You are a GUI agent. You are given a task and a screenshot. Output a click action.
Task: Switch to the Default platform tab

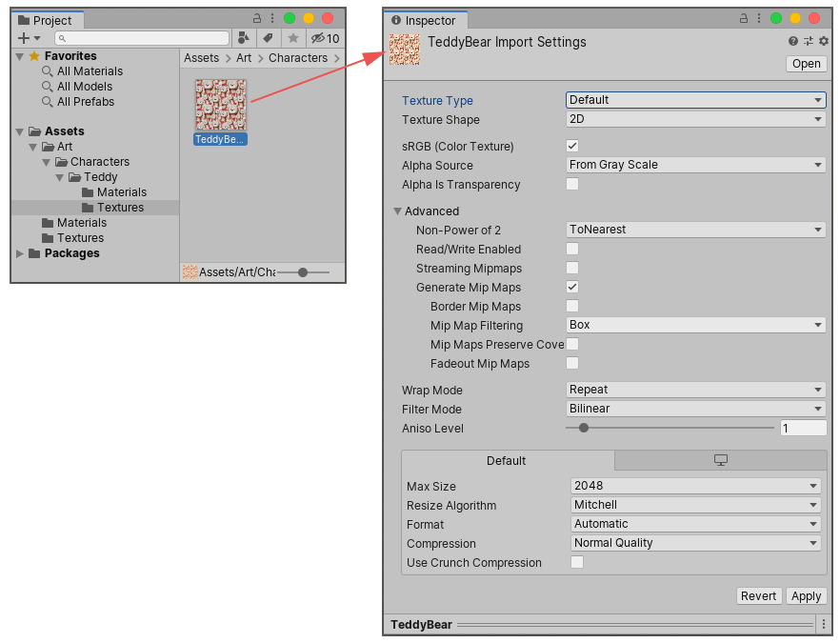[507, 460]
